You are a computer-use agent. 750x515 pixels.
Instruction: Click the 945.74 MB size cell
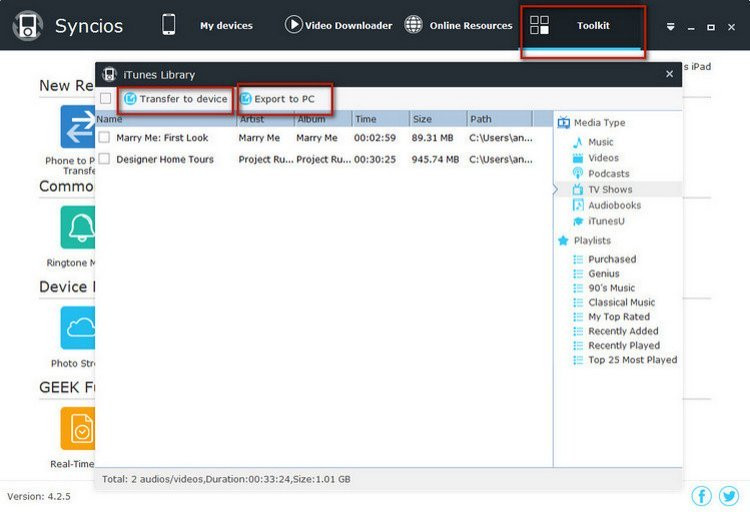(435, 159)
